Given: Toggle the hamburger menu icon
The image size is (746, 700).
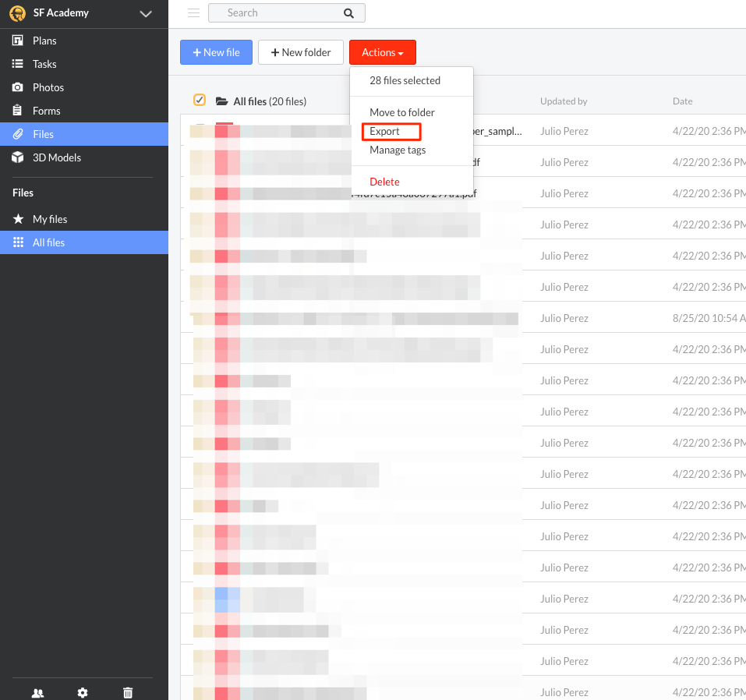Looking at the screenshot, I should coord(193,12).
